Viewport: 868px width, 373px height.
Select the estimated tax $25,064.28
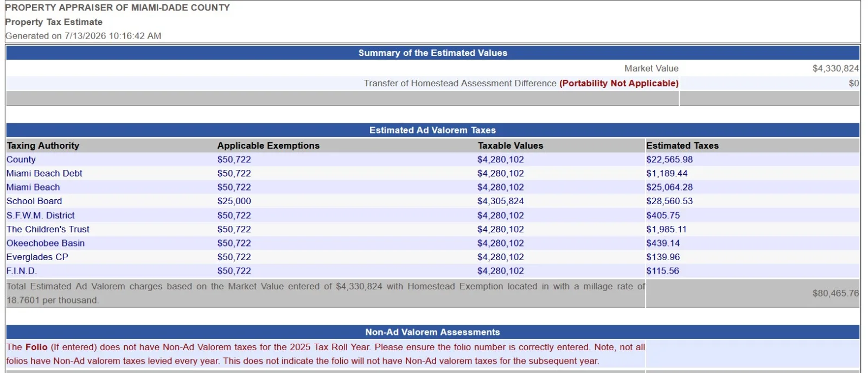[x=669, y=187]
